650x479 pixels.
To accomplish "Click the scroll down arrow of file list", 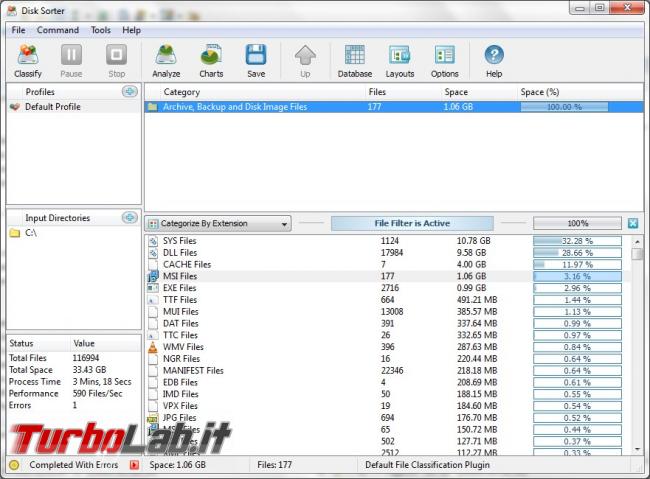I will pos(637,449).
